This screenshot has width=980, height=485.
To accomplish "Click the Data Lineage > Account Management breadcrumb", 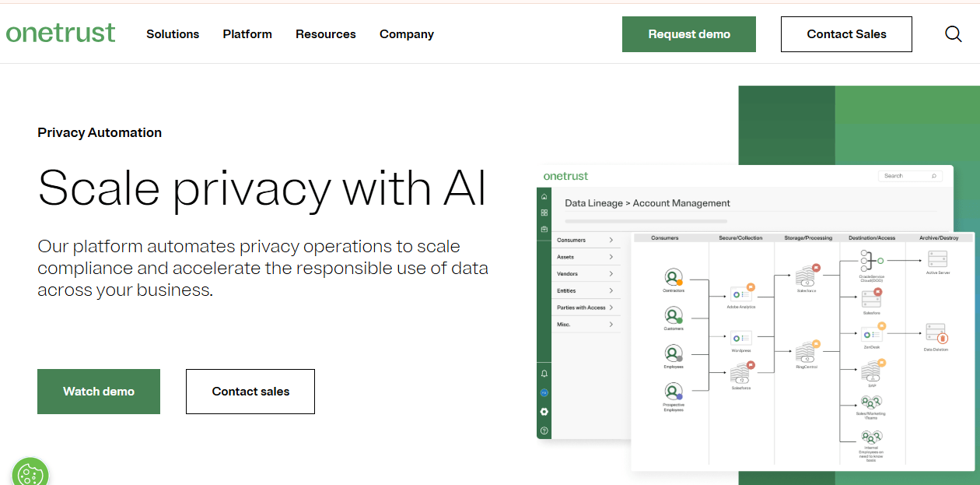I will click(647, 203).
